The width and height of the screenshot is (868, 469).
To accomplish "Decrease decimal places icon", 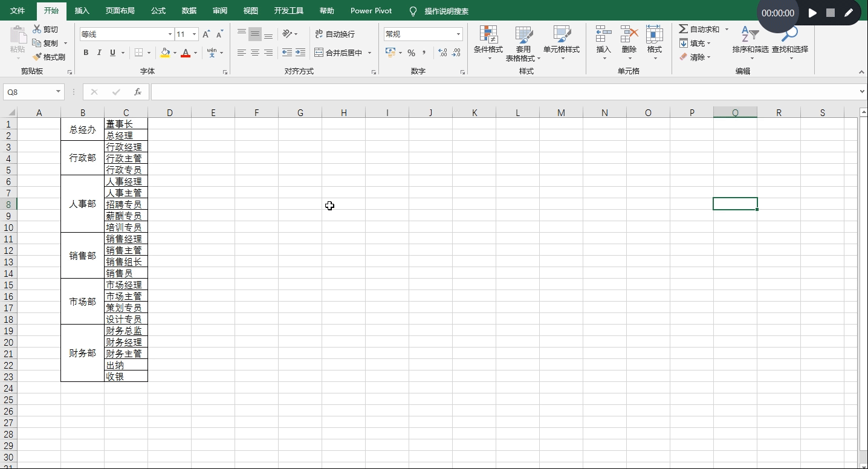I will (x=456, y=53).
